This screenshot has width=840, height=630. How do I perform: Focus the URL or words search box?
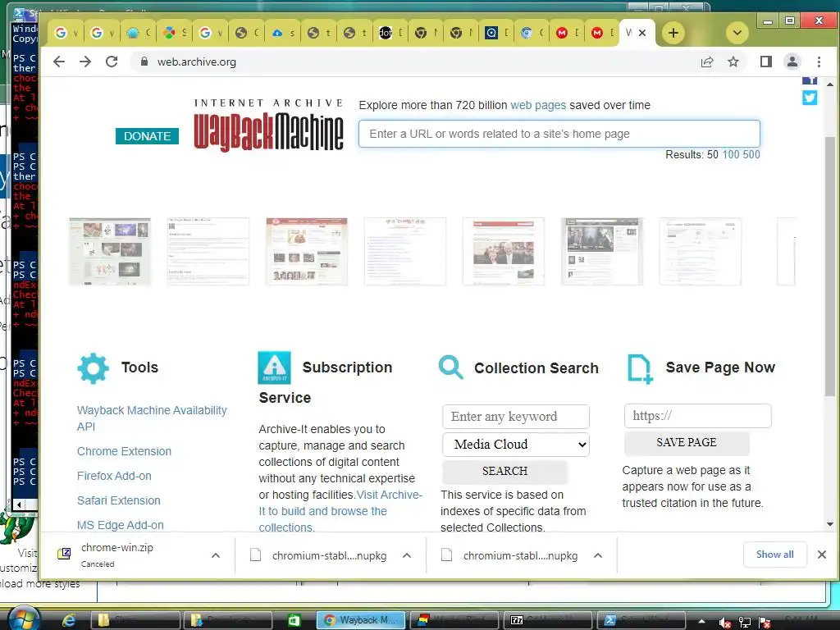[x=559, y=134]
